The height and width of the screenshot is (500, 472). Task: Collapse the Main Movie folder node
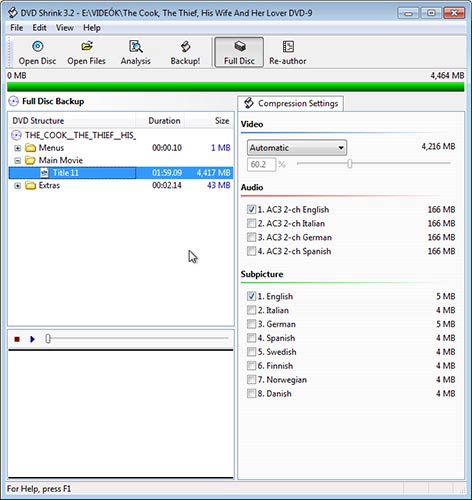coord(18,161)
